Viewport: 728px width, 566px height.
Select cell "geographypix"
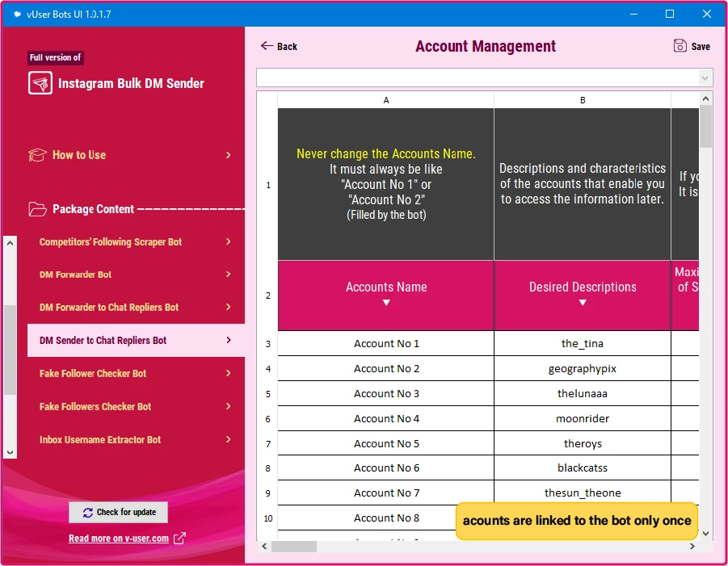pyautogui.click(x=583, y=369)
